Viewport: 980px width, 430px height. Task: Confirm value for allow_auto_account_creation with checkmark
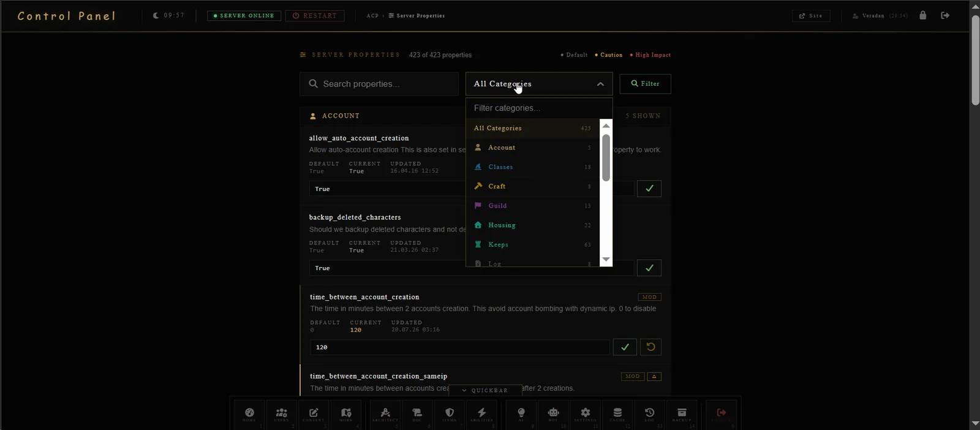click(x=649, y=189)
